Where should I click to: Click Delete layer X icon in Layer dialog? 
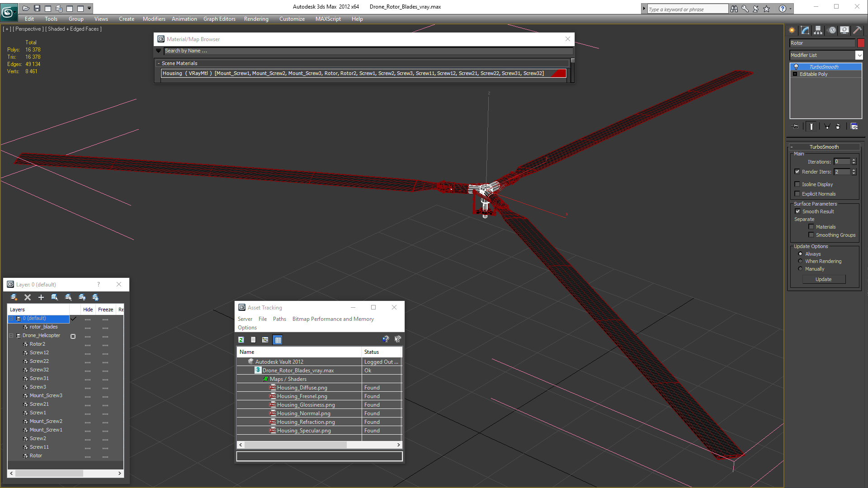click(28, 297)
